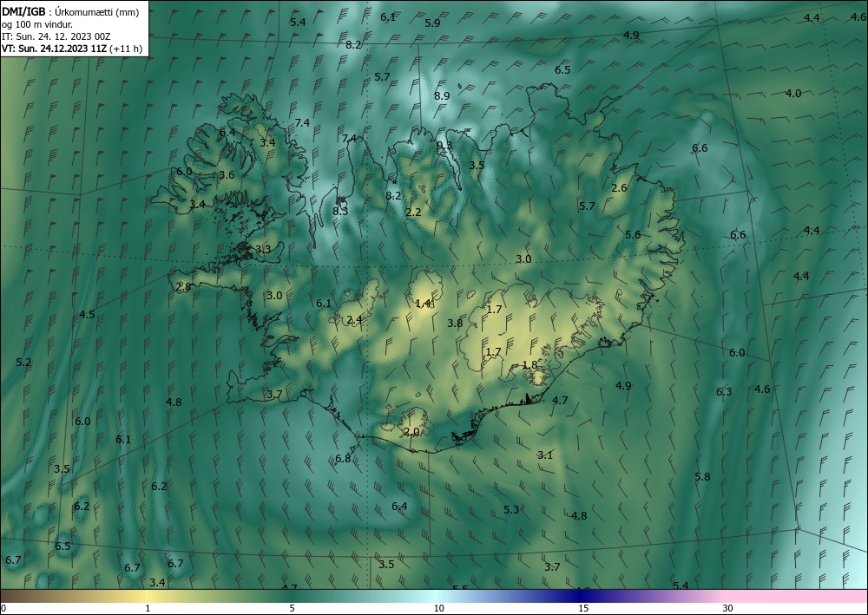Select the 1.8 map value

[x=529, y=364]
